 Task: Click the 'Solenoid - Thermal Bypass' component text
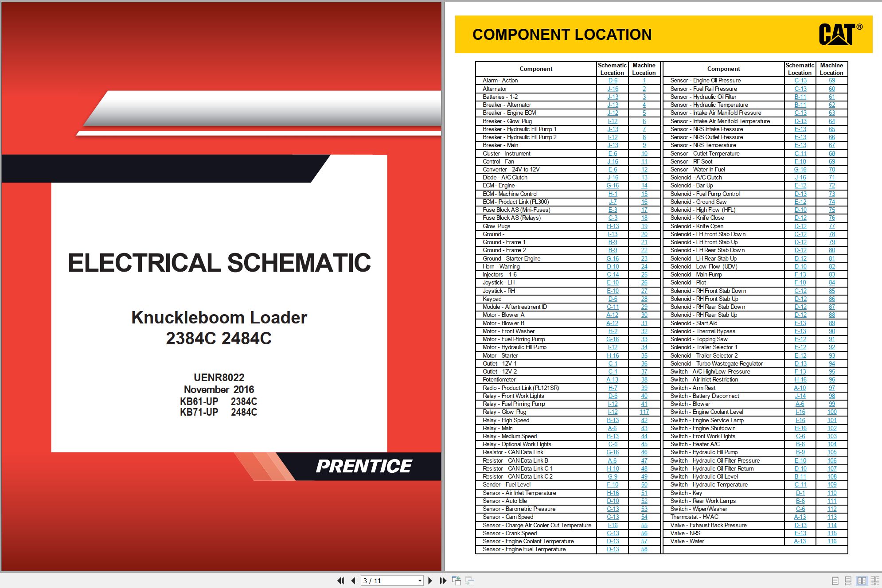click(x=702, y=331)
